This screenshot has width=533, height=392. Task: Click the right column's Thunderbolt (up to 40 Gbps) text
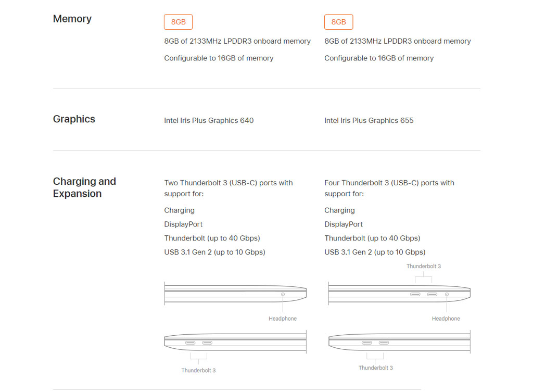click(372, 238)
